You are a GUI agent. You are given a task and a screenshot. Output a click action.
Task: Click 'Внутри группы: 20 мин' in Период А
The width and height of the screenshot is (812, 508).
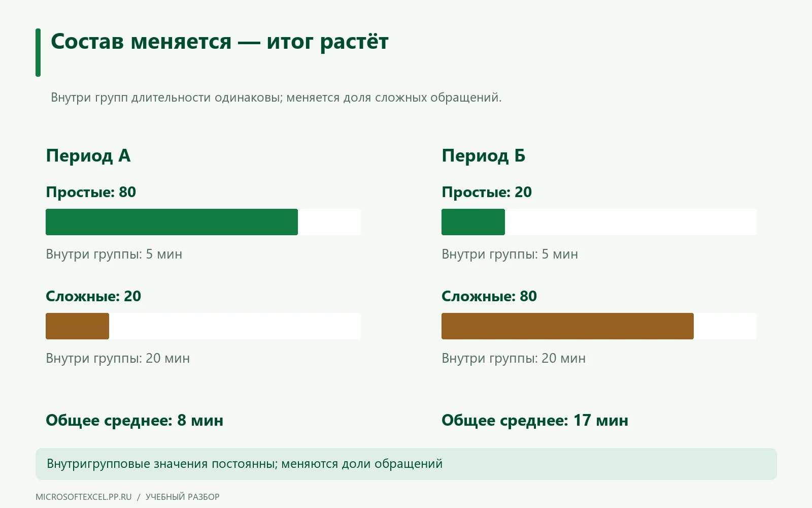118,358
